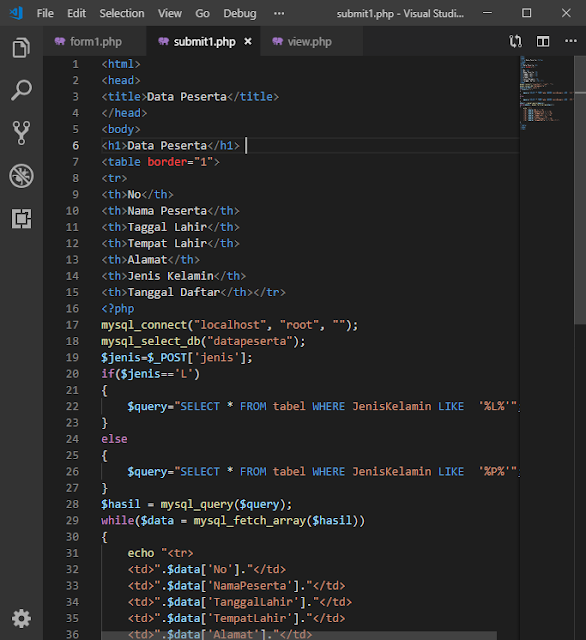Click the vertical scrollbar thumb

tap(580, 190)
